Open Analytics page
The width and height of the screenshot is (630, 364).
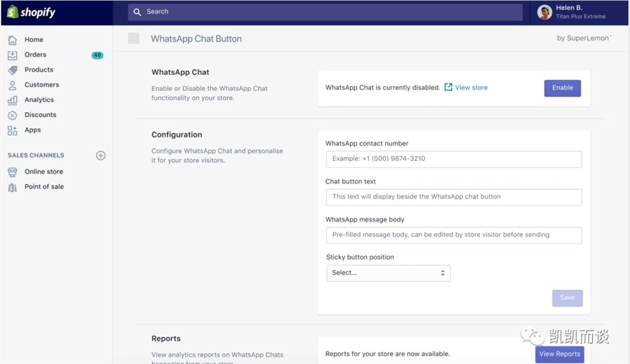coord(39,100)
